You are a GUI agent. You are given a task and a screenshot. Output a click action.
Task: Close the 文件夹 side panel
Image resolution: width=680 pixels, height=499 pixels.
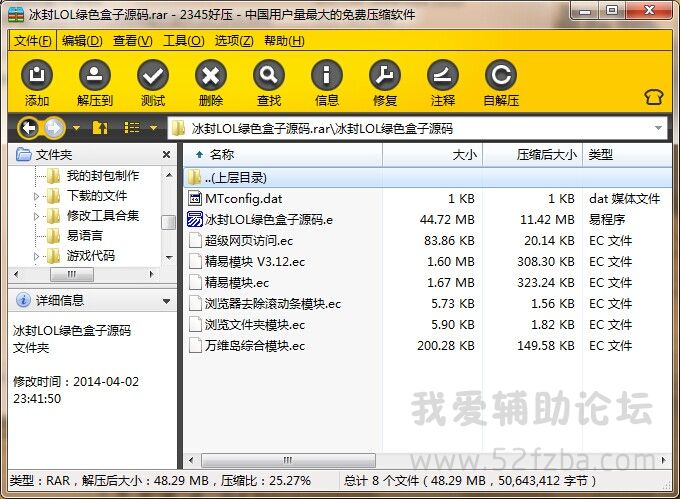coord(166,154)
